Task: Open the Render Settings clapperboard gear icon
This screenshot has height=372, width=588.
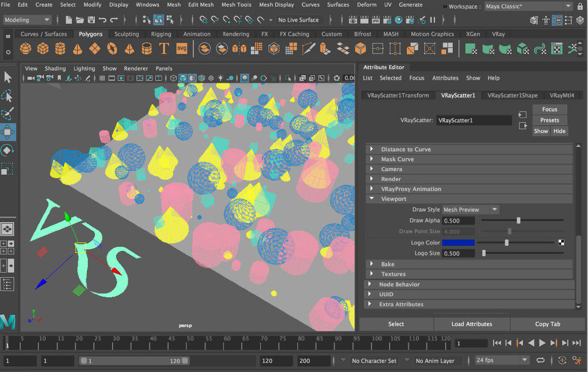Action: click(x=387, y=20)
